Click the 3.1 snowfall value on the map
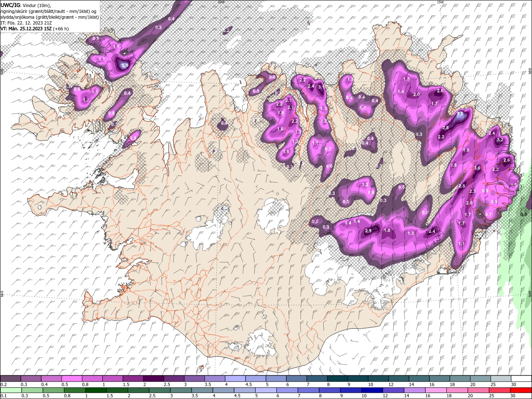Viewport: 532px width, 399px height. pyautogui.click(x=321, y=87)
